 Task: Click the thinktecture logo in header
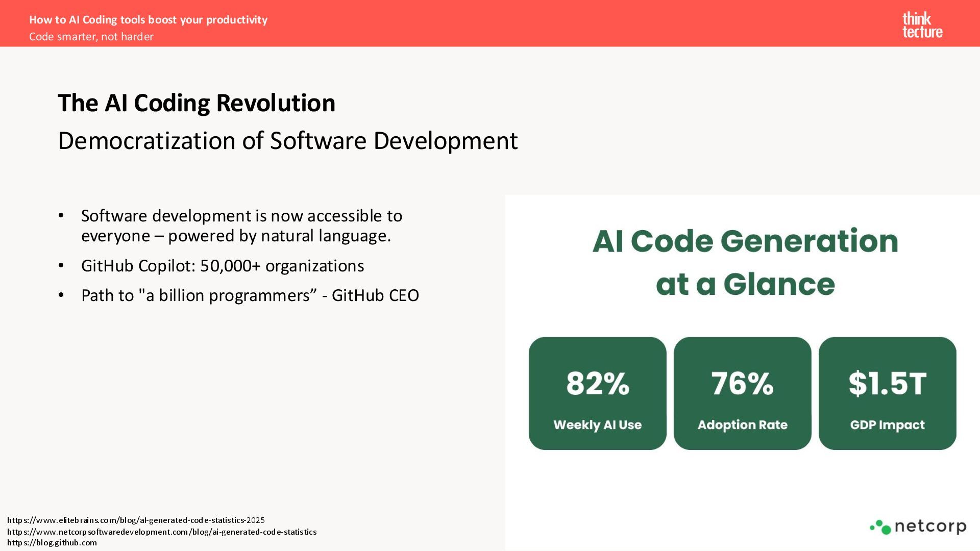pos(922,26)
